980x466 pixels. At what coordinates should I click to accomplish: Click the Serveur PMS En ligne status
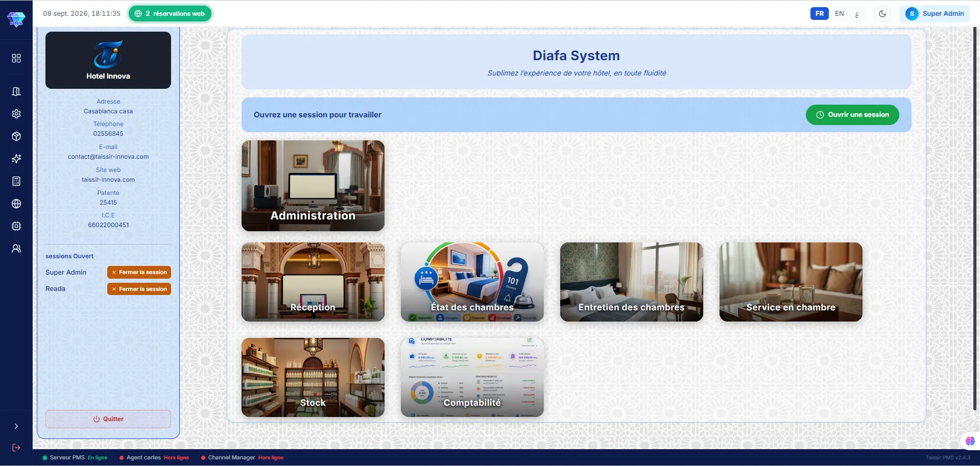pyautogui.click(x=75, y=458)
